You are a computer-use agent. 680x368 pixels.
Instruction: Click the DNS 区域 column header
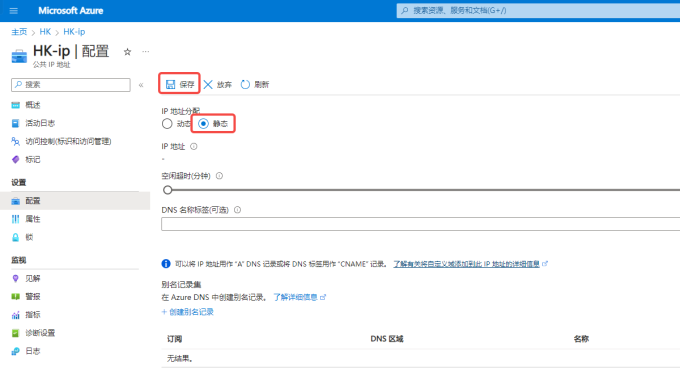387,339
